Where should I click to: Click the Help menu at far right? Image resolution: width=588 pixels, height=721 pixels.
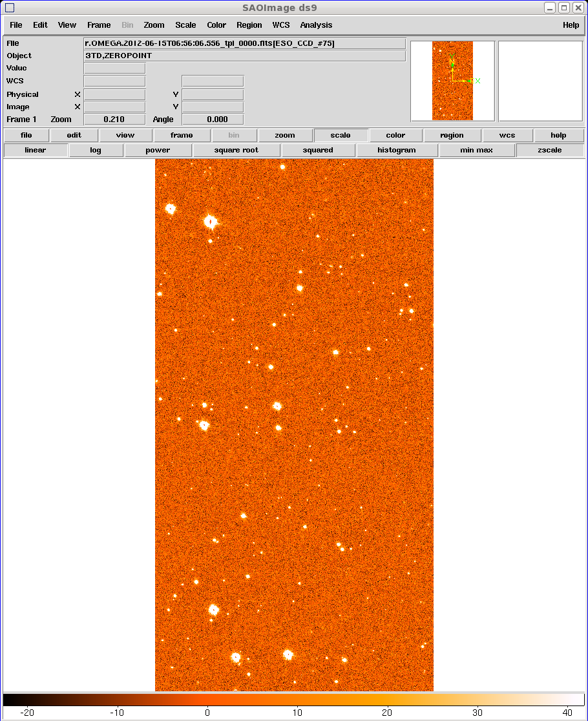click(x=571, y=25)
